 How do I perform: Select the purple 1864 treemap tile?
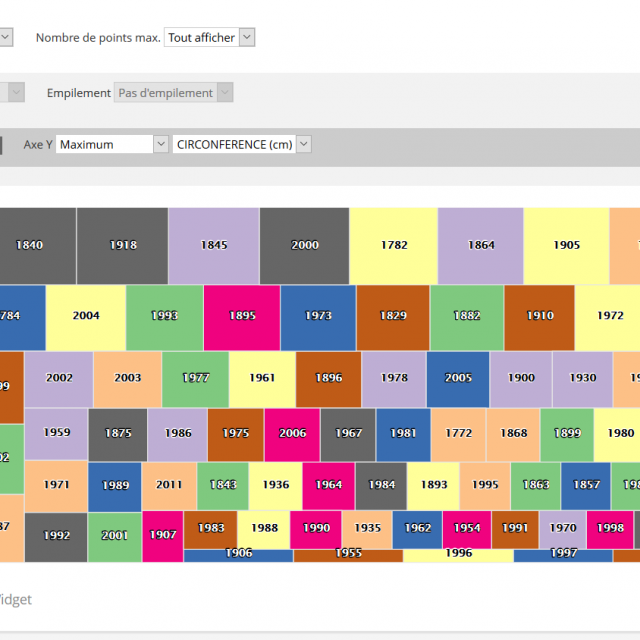(x=481, y=245)
